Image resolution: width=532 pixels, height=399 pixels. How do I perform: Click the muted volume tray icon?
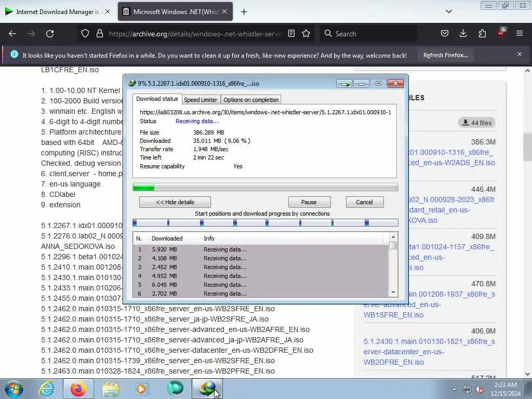pyautogui.click(x=480, y=390)
